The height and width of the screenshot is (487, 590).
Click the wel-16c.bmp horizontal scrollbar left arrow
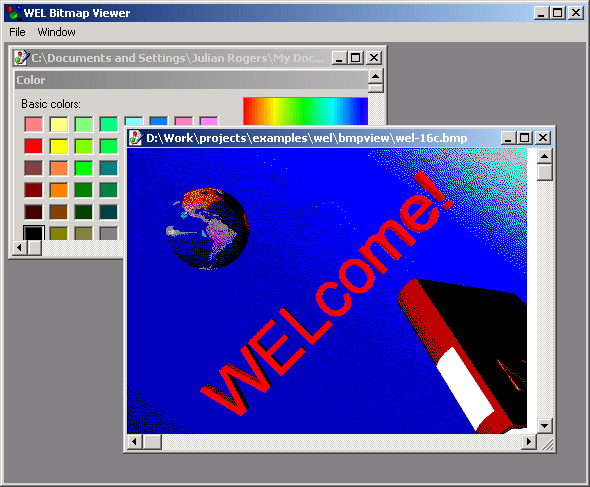134,441
